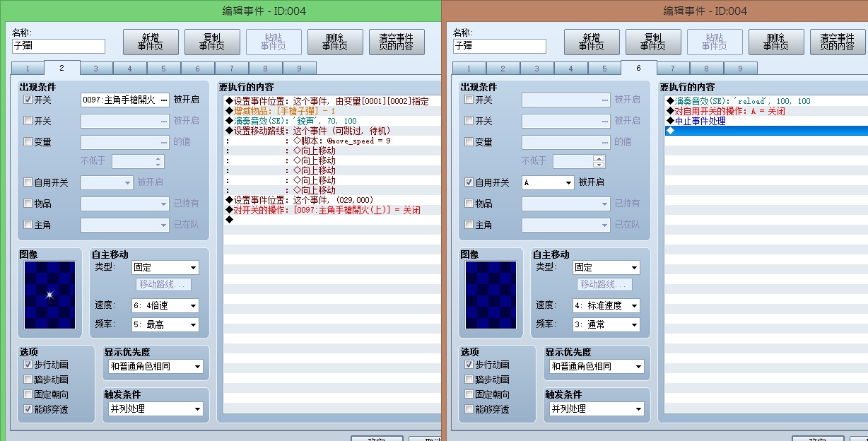Switch to page tab 3 in left window

tap(96, 69)
